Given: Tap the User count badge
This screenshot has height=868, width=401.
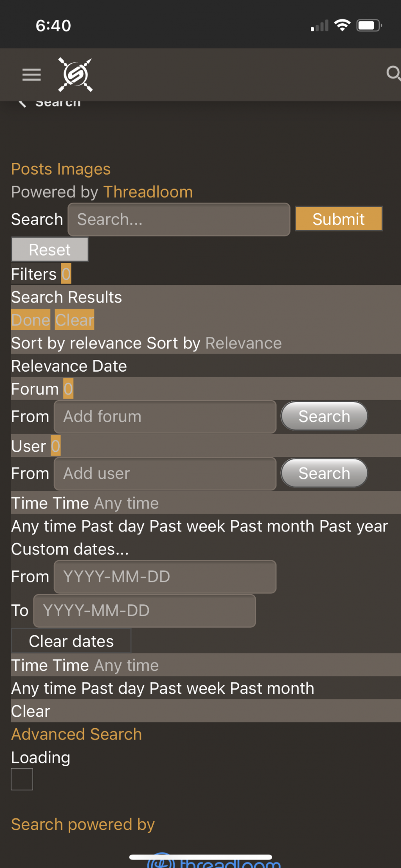Looking at the screenshot, I should pos(55,446).
